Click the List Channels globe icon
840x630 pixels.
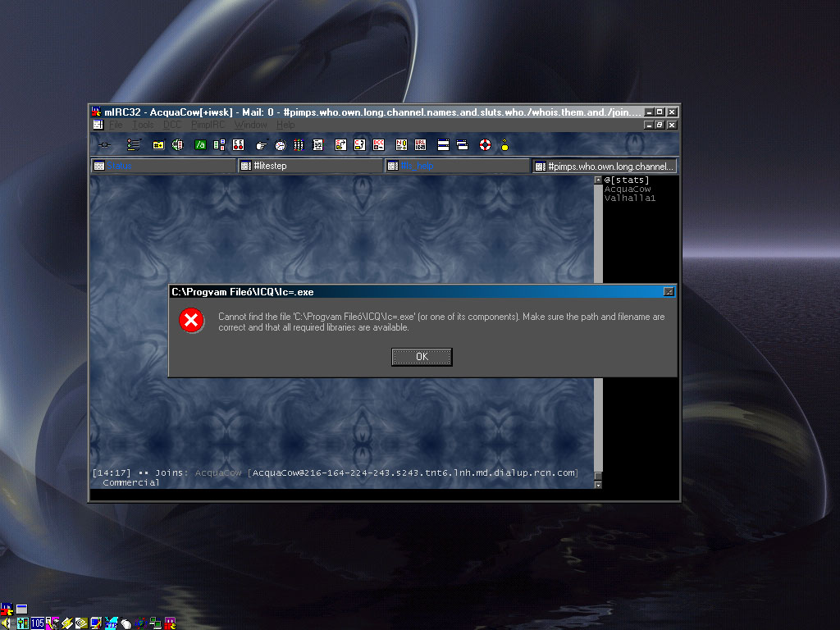[x=178, y=144]
